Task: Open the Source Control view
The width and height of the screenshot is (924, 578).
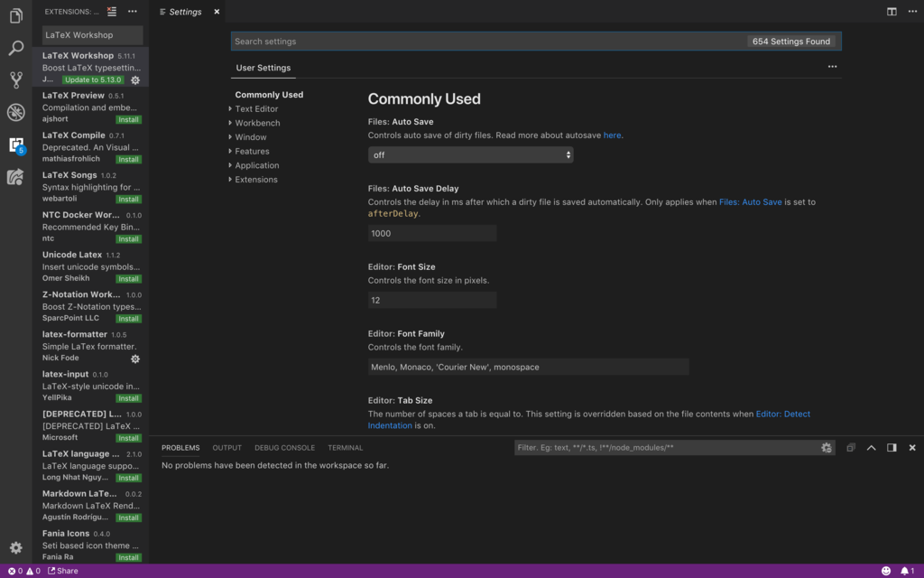Action: [16, 79]
